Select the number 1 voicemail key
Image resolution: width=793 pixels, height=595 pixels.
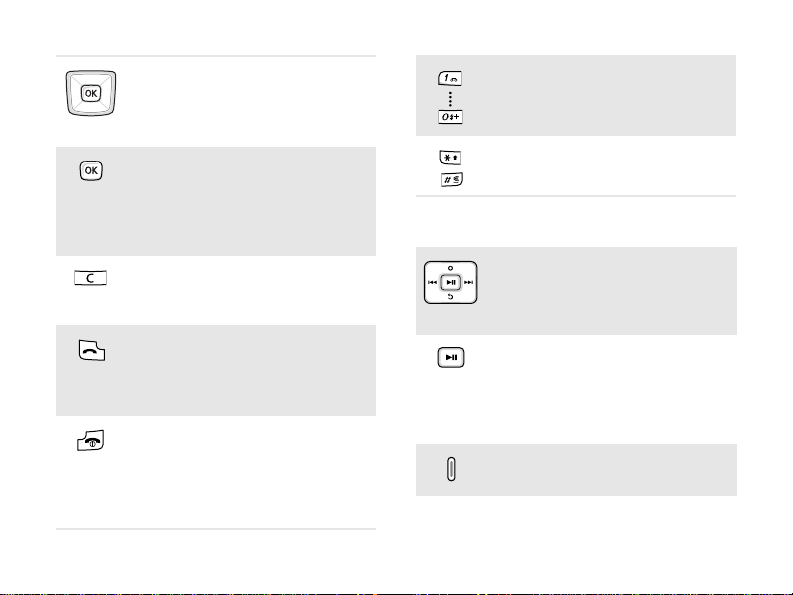(x=450, y=78)
